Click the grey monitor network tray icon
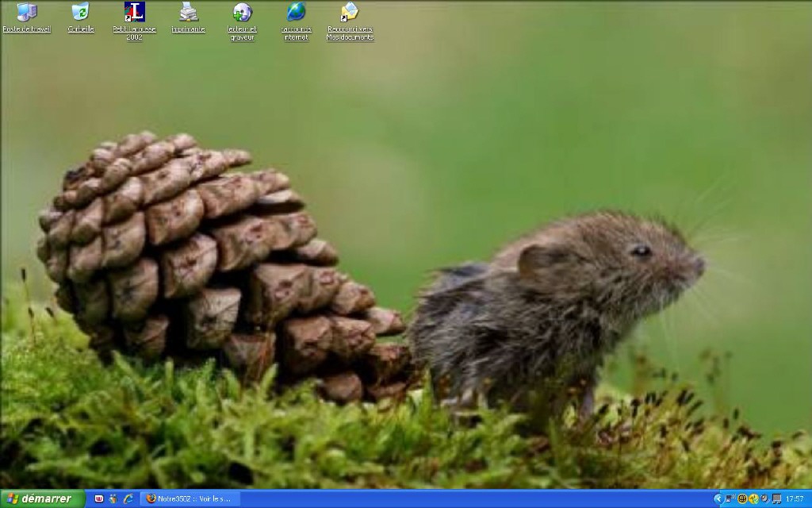The image size is (812, 508). point(776,498)
